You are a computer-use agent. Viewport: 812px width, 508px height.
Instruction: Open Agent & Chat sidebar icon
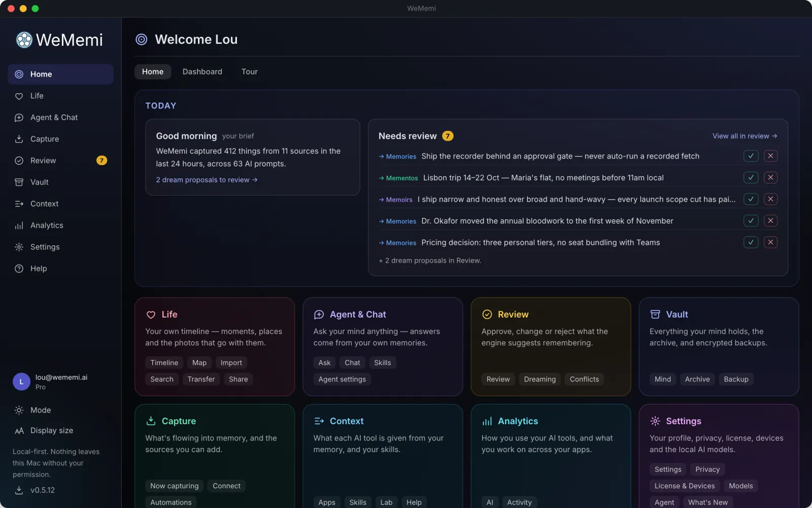(19, 117)
